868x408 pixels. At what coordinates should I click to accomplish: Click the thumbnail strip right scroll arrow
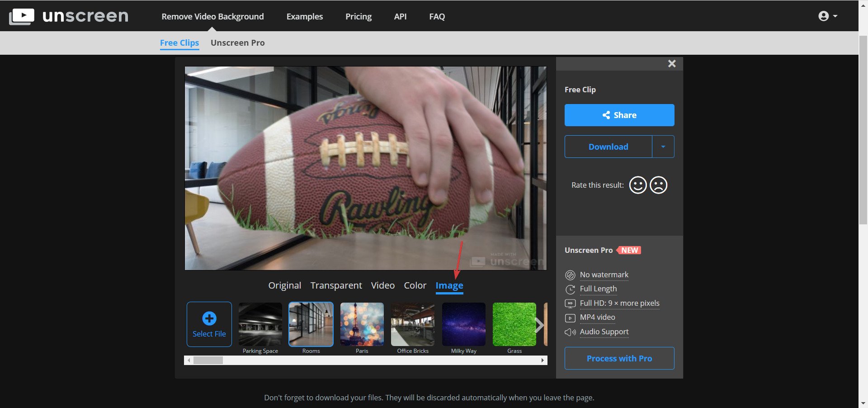tap(542, 361)
